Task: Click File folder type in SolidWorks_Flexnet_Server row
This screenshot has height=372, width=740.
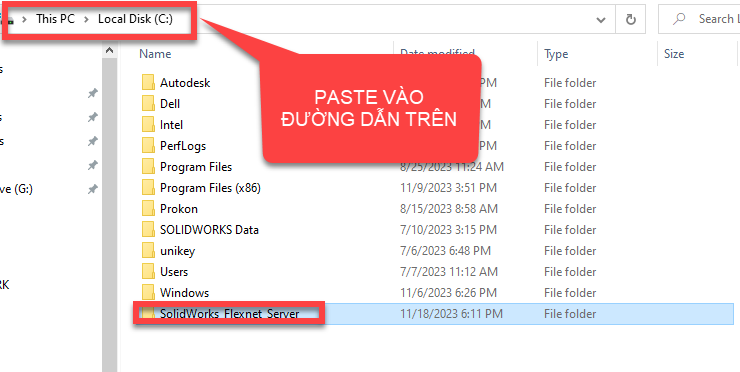Action: click(x=570, y=313)
